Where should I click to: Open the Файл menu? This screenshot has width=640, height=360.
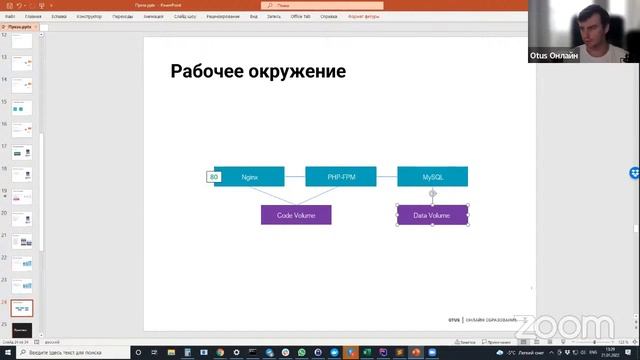(x=10, y=17)
